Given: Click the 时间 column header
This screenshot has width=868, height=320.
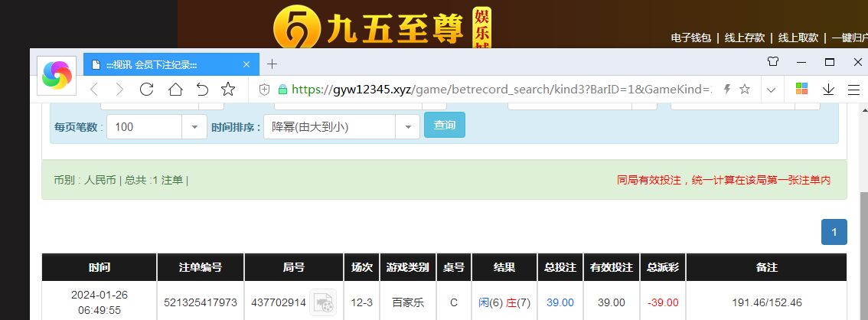Looking at the screenshot, I should [100, 267].
